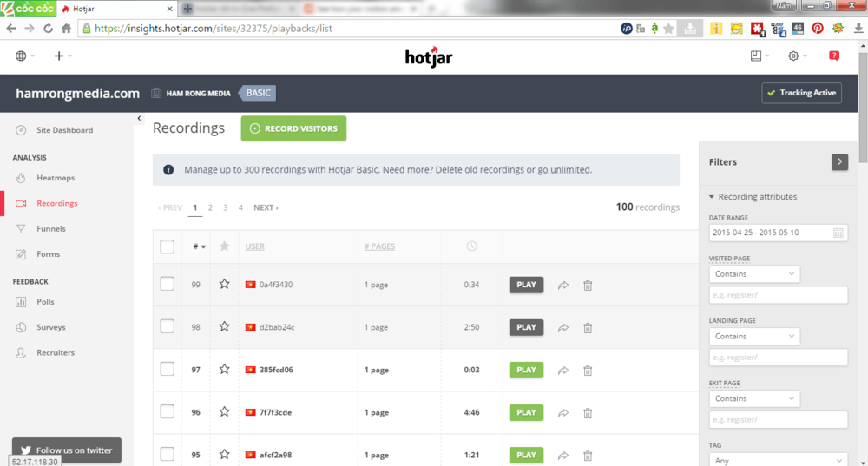
Task: Open the bookmark guide icon in the header
Action: [759, 56]
